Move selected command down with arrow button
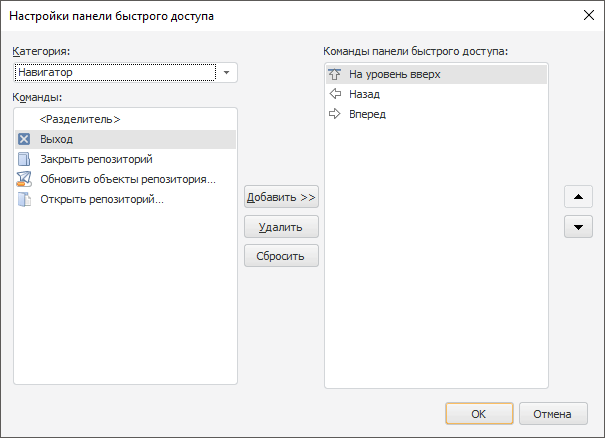Screen dimensions: 605x438 (578, 227)
